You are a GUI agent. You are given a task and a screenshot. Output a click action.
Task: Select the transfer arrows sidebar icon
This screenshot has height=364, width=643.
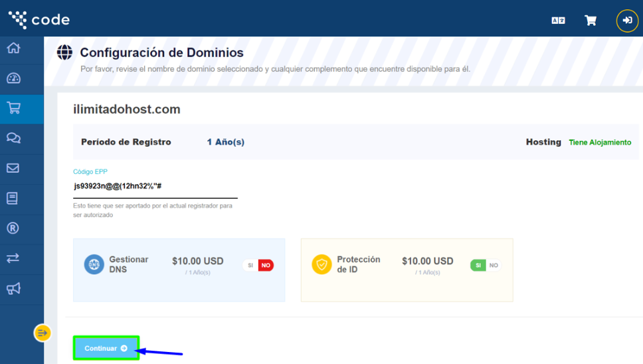[x=13, y=258]
